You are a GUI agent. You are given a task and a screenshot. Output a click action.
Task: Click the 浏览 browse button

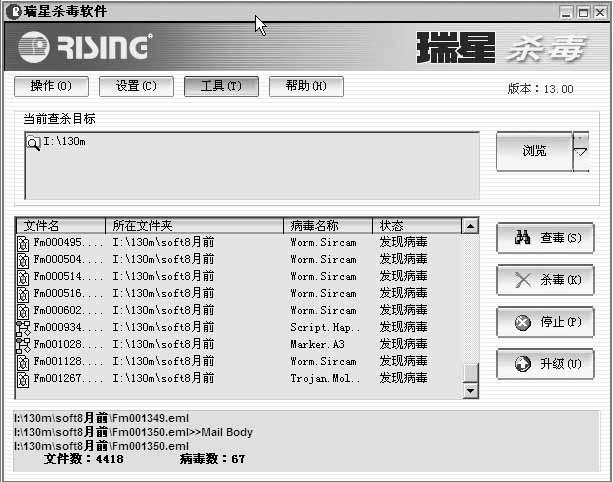point(534,151)
